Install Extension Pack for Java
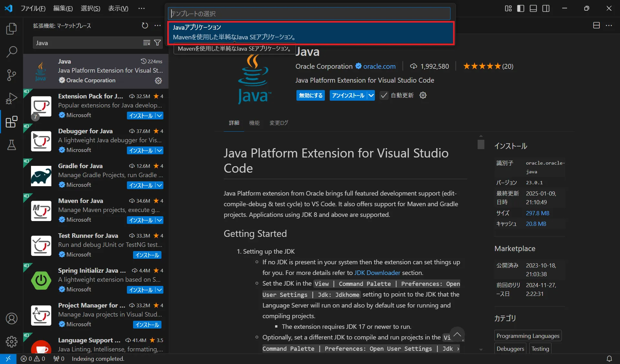This screenshot has width=620, height=364. (x=141, y=116)
